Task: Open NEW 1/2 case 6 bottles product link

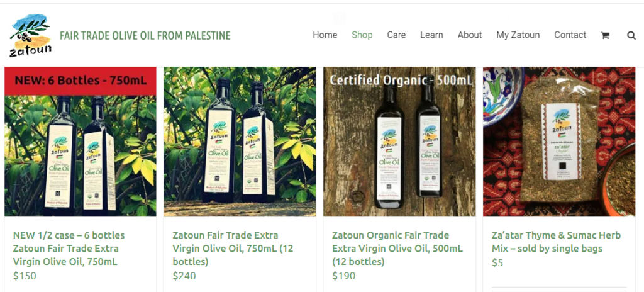Action: tap(69, 249)
